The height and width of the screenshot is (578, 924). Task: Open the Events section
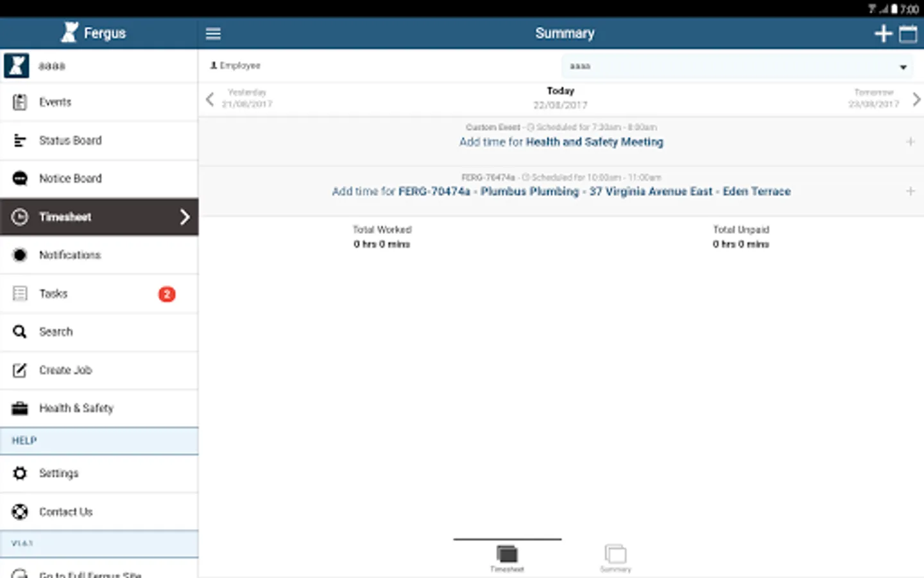coord(55,101)
